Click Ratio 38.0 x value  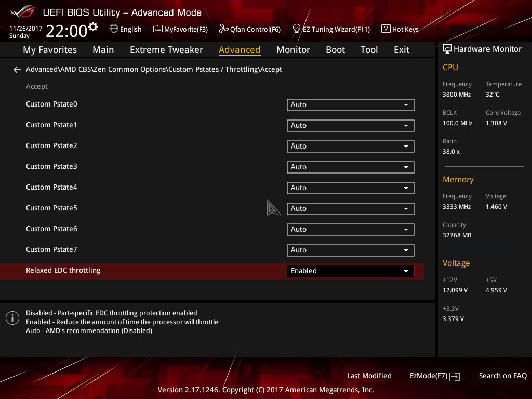click(x=451, y=152)
